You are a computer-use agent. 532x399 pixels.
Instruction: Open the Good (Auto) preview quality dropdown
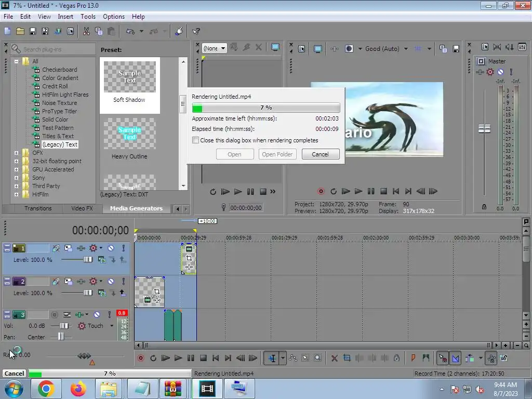pos(406,49)
